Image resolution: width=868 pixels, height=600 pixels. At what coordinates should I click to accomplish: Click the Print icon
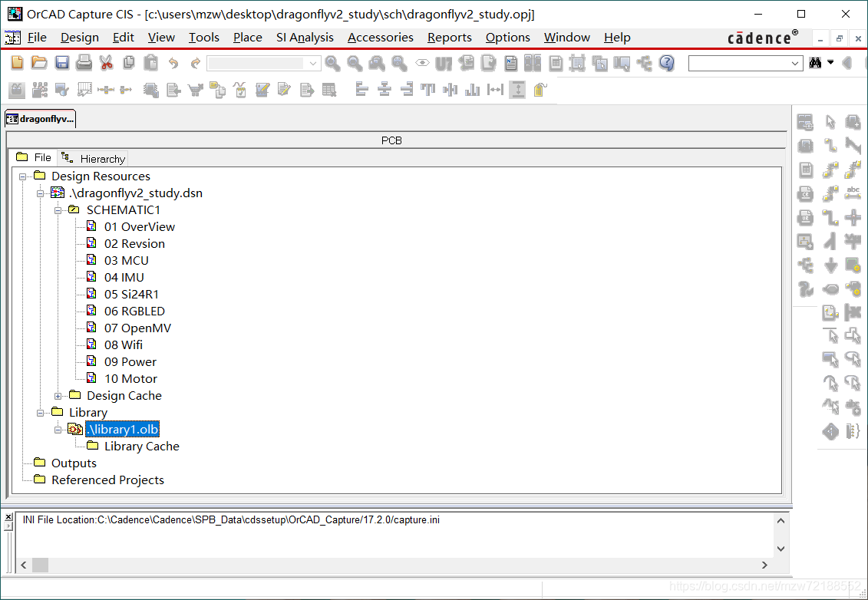coord(84,63)
